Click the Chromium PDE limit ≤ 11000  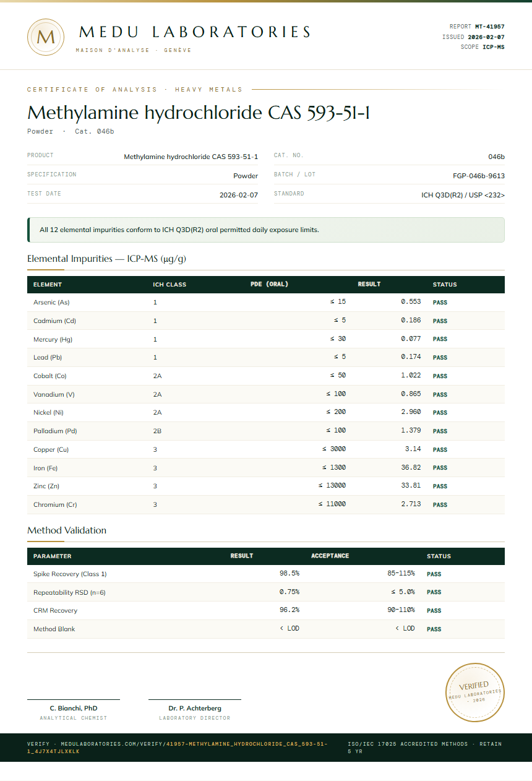pos(332,504)
